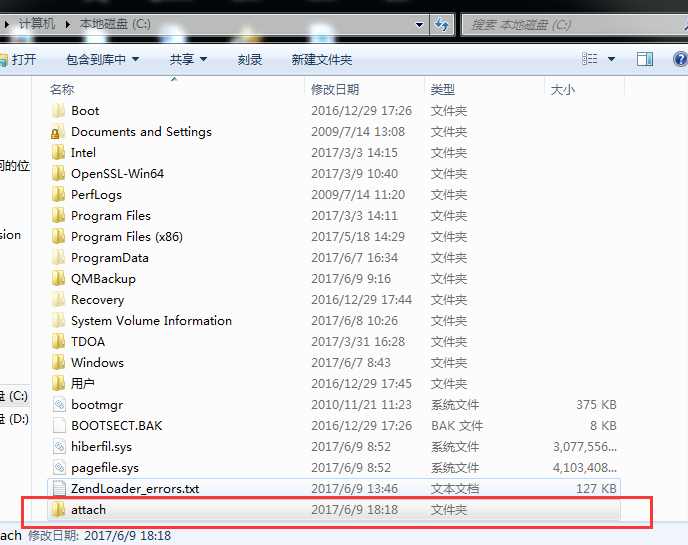Toggle the preview pane icon

click(x=645, y=59)
